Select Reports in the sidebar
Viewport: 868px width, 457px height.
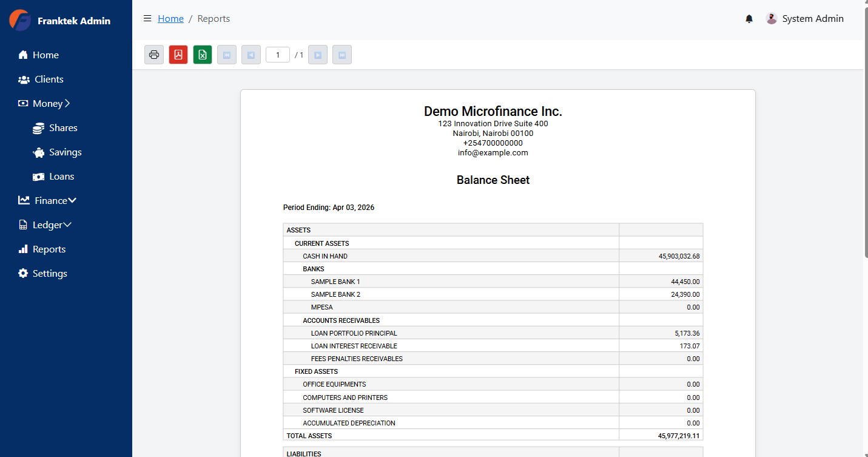[x=49, y=249]
